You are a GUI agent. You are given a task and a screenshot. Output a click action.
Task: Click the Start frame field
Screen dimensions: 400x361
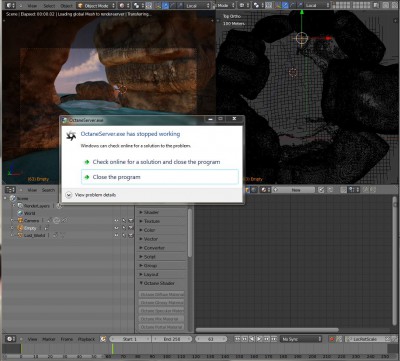click(x=130, y=339)
